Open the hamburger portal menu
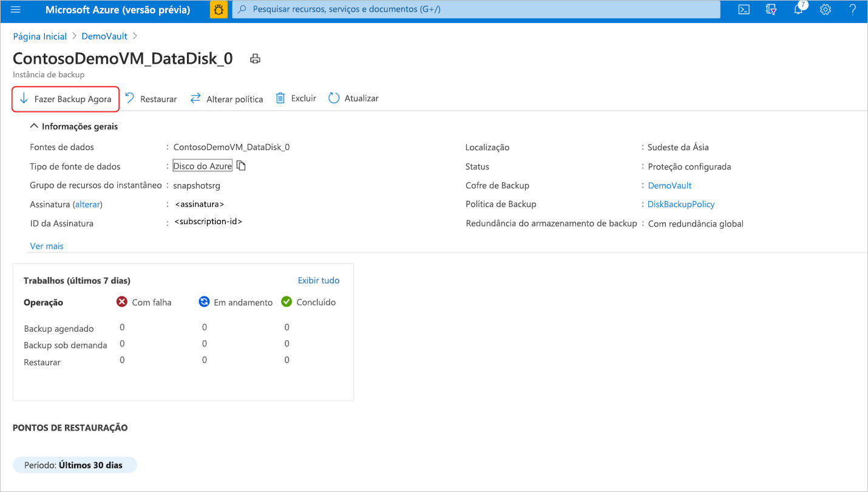Screen dimensions: 868x492 [16, 10]
